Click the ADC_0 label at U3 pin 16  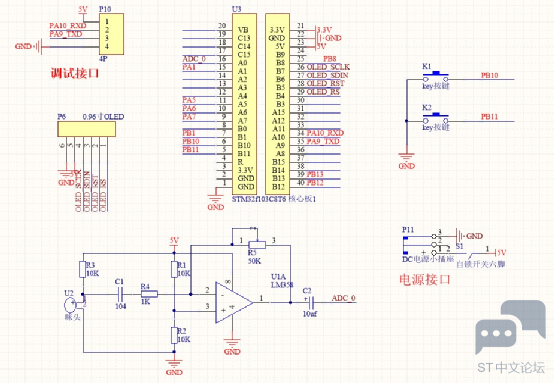(194, 59)
